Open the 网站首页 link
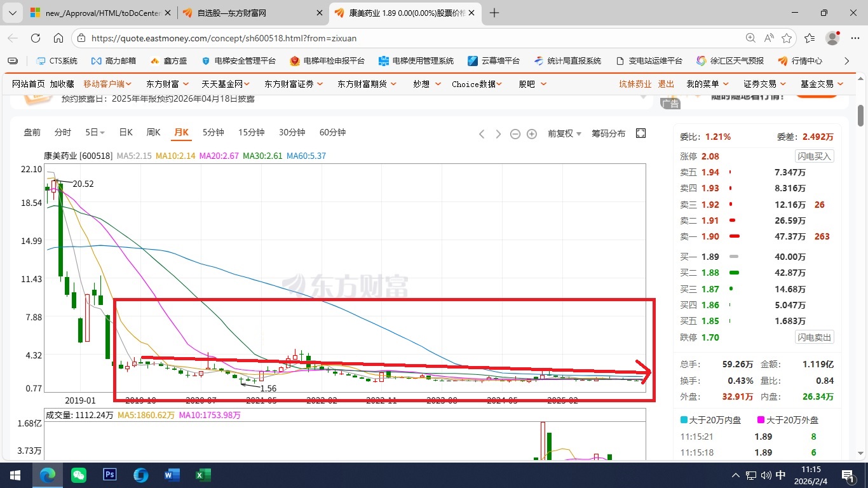This screenshot has width=868, height=488. 29,84
